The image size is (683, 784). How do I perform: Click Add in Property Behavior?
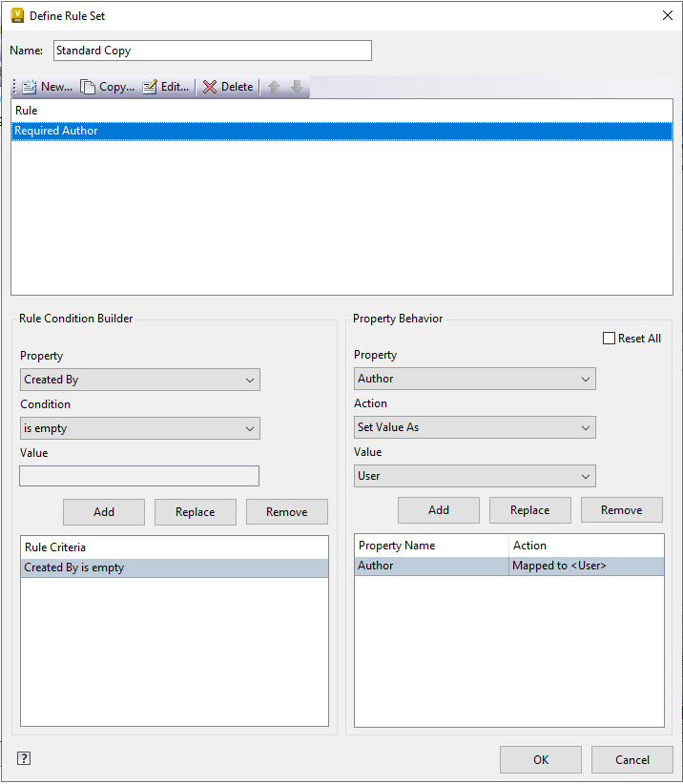pos(439,509)
